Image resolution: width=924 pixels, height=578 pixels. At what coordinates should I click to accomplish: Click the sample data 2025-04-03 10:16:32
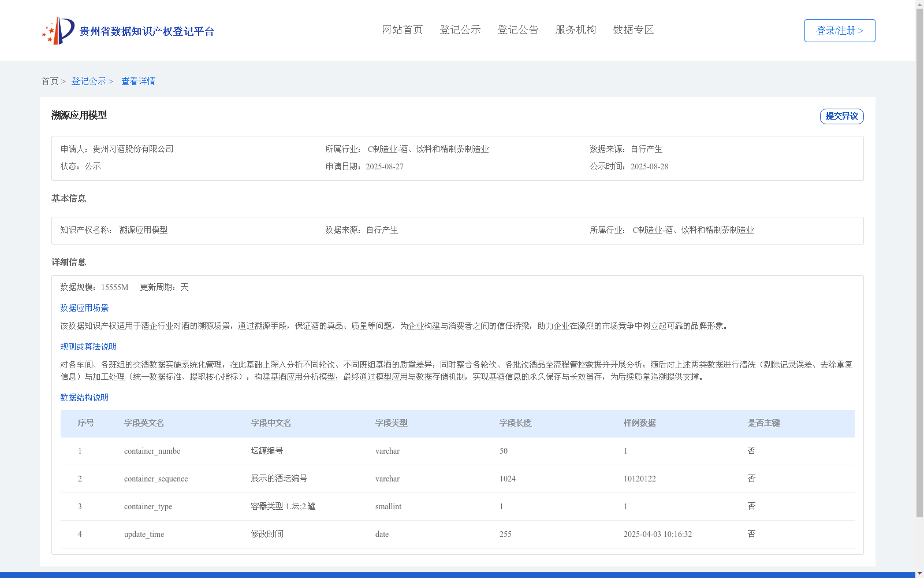point(658,535)
